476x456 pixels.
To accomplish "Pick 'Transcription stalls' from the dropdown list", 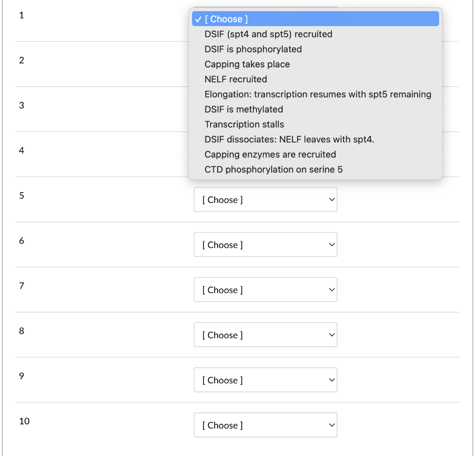I will pos(316,124).
